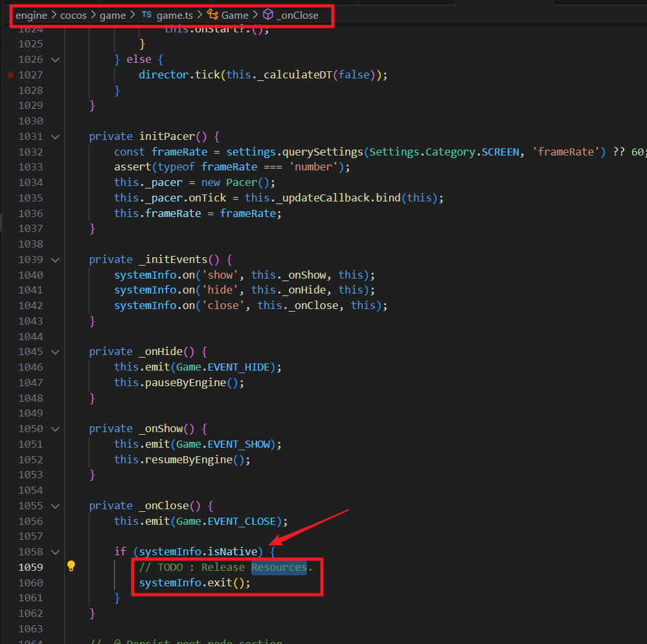Fold the isNative if block at line 1058
Screen dimensions: 647x644
pyautogui.click(x=55, y=552)
